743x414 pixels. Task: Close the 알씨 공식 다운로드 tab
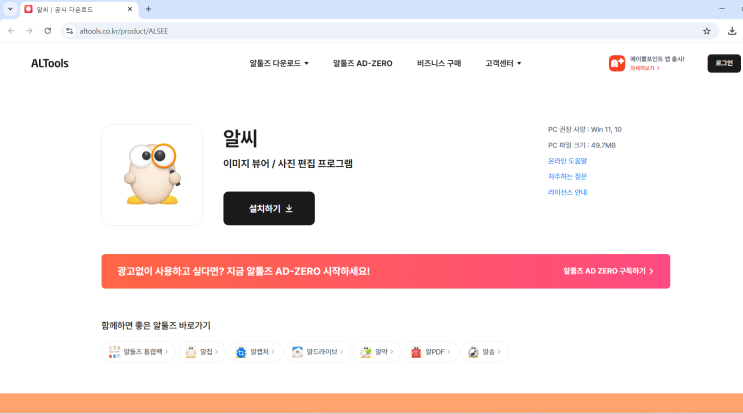pyautogui.click(x=130, y=9)
